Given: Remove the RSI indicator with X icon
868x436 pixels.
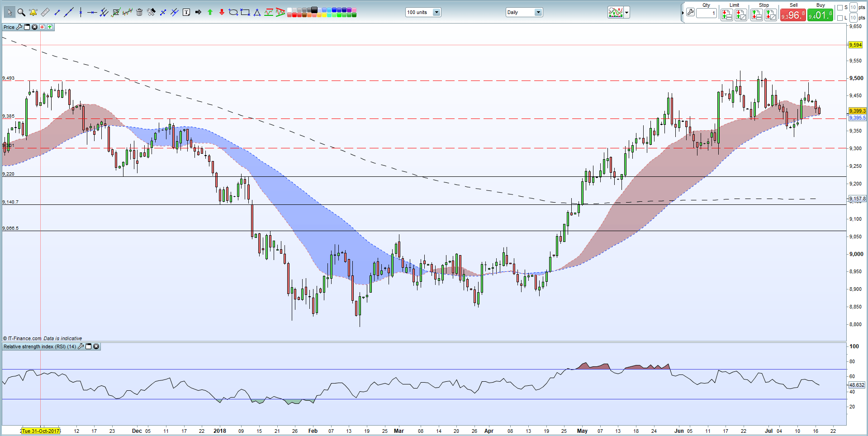Looking at the screenshot, I should tap(96, 346).
